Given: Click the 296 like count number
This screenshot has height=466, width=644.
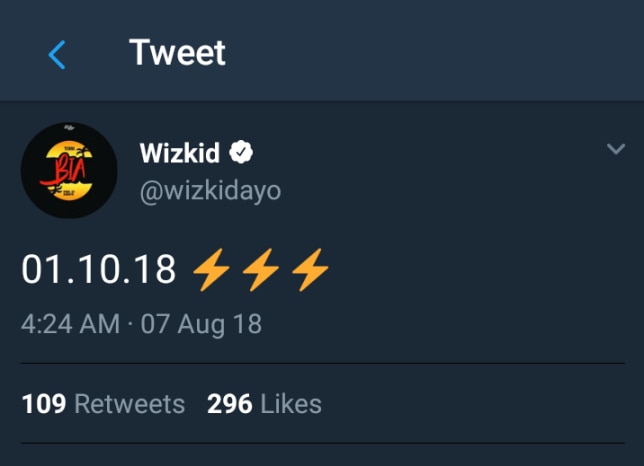Looking at the screenshot, I should 229,404.
